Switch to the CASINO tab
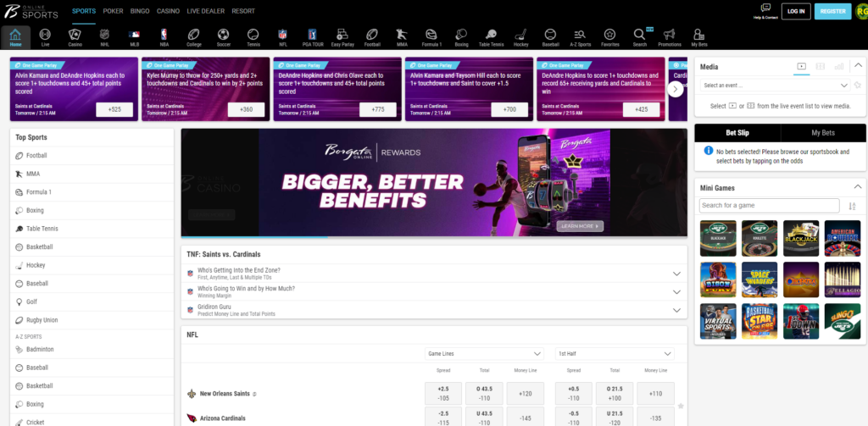This screenshot has width=868, height=426. 169,11
